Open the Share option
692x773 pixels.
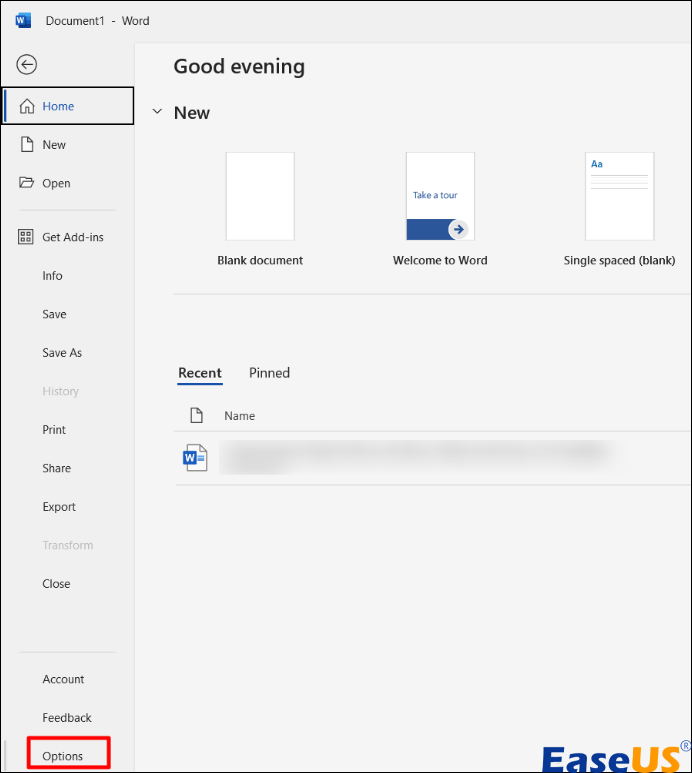(x=68, y=468)
